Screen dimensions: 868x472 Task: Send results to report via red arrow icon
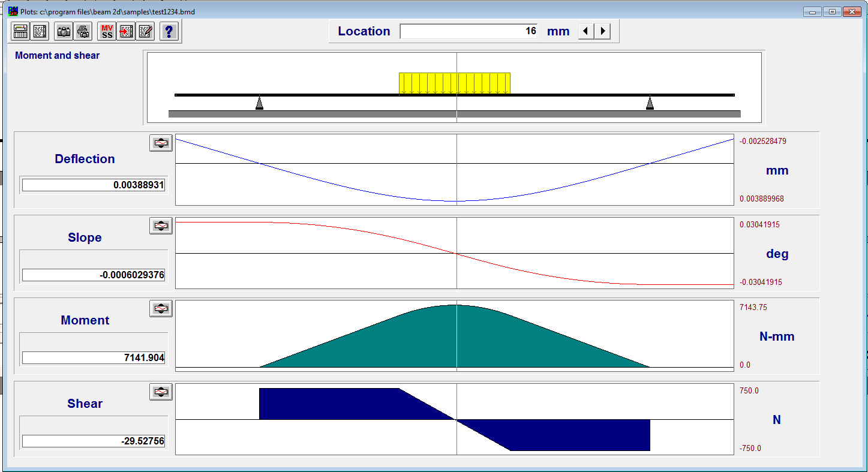tap(126, 31)
